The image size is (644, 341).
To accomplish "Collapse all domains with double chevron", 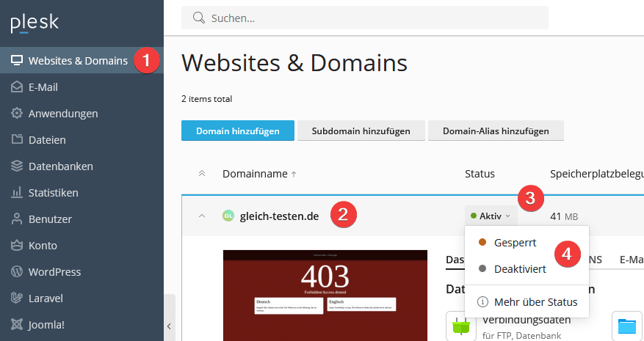I will pyautogui.click(x=202, y=174).
